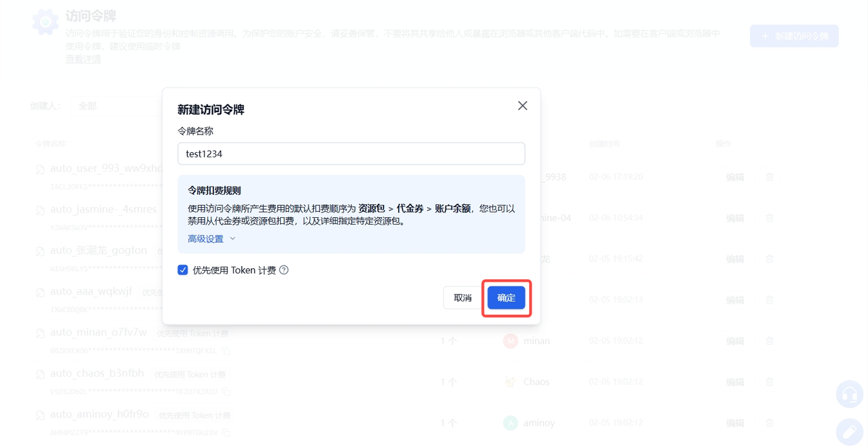Click 编辑 for token created 02-06 17:19:20
This screenshot has height=448, width=868.
pos(735,177)
